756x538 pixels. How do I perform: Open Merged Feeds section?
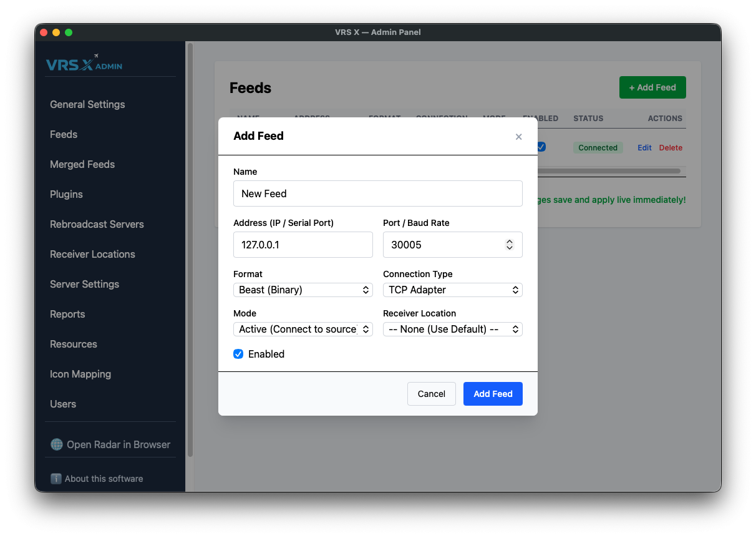coord(82,164)
